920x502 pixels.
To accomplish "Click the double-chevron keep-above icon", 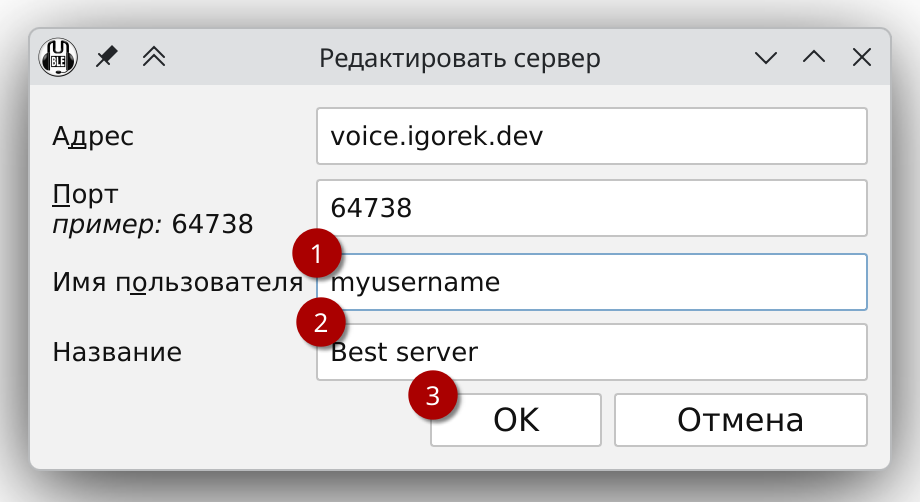I will point(154,57).
